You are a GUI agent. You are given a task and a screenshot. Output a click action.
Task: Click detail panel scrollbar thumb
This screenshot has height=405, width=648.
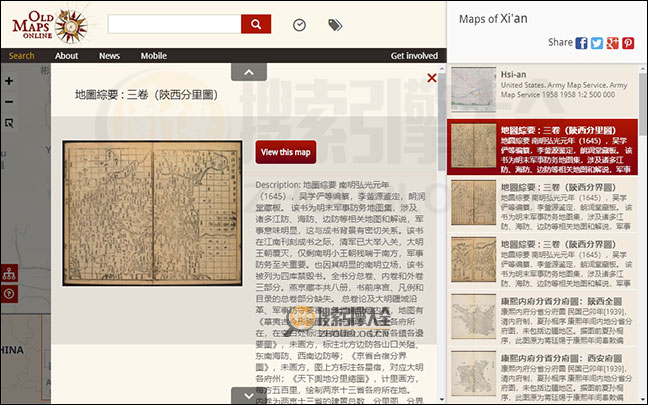[441, 122]
